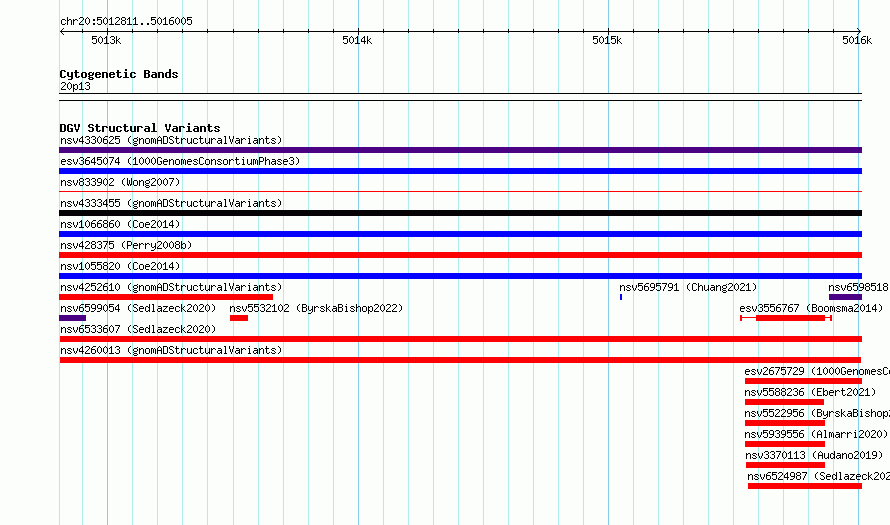
Task: Open esv3556767 (Boomsma2014) label
Action: [x=811, y=308]
